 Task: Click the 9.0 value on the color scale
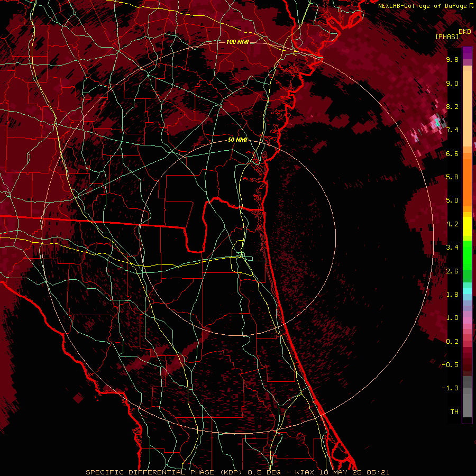tap(452, 83)
